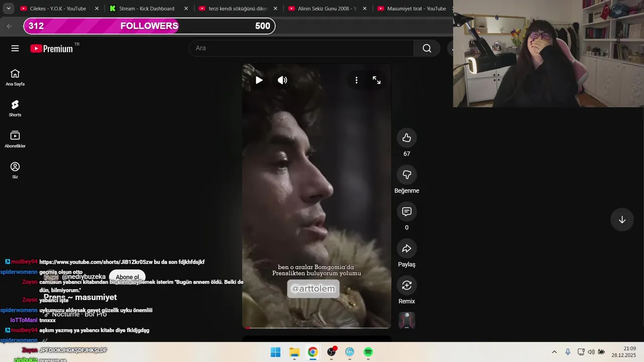This screenshot has height=362, width=644.
Task: Click the Prens ~ masumiyet video title
Action: (80, 297)
